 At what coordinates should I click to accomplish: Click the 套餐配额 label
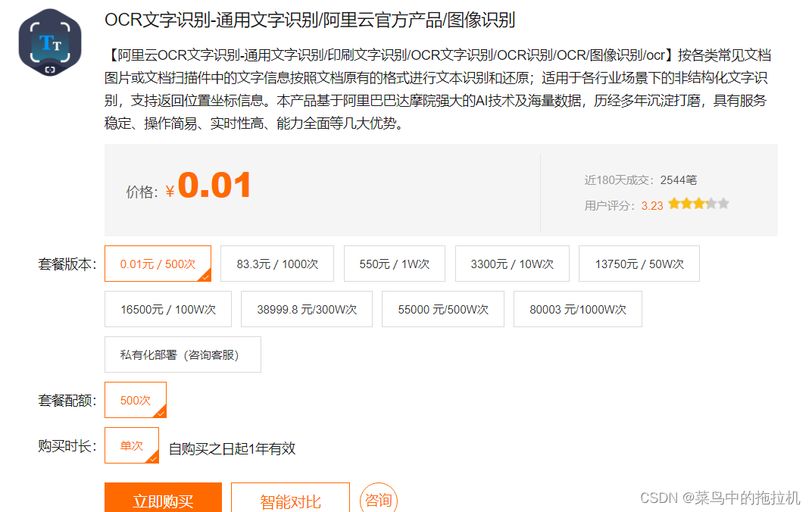67,400
